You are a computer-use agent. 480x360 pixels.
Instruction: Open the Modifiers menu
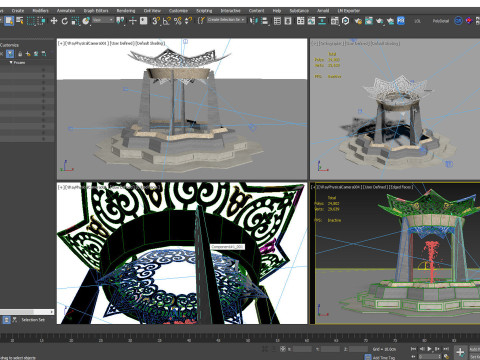pos(40,11)
